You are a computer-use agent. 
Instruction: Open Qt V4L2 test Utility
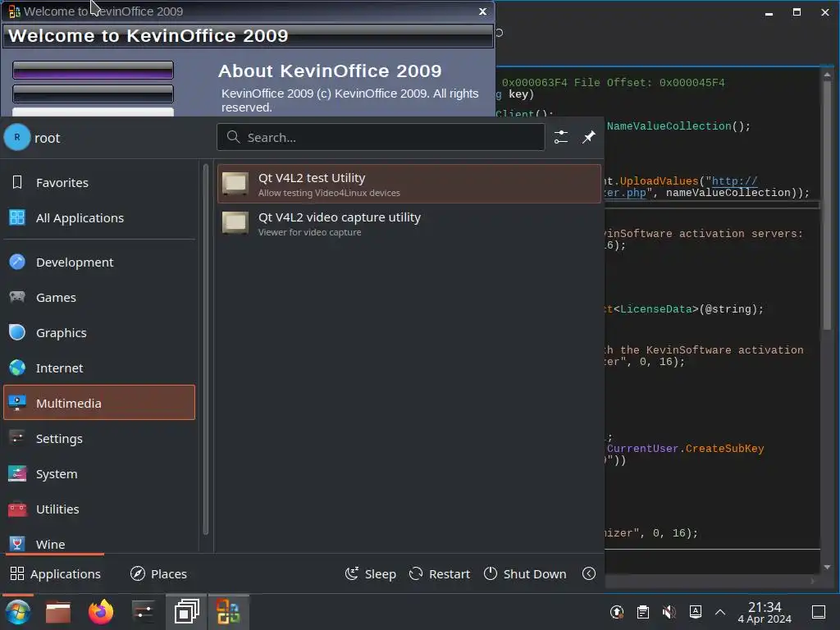409,184
